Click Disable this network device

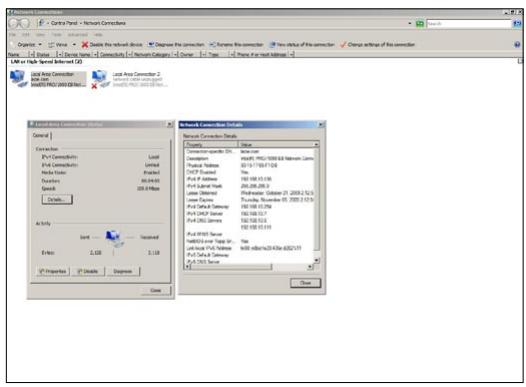click(x=112, y=44)
